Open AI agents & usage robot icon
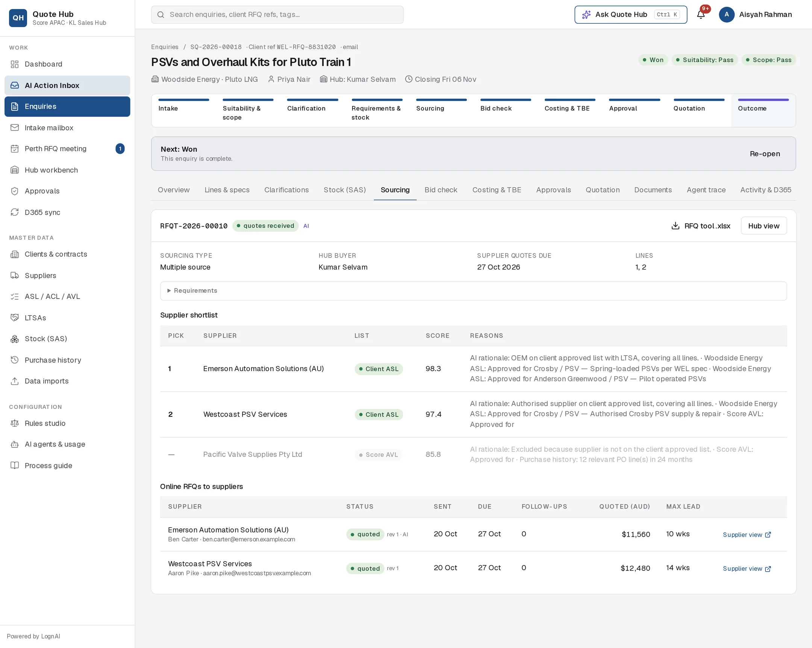 [15, 444]
